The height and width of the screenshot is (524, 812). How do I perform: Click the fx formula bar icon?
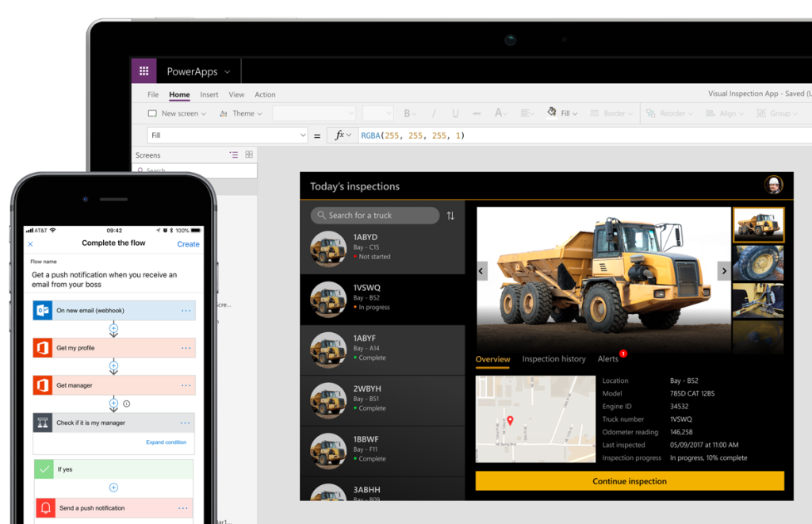pos(341,133)
